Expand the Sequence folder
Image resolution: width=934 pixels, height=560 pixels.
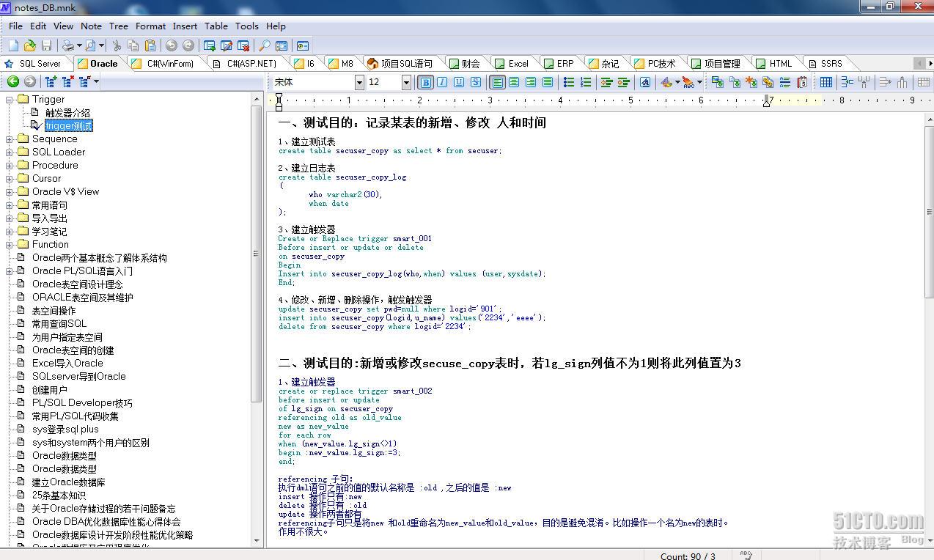(x=10, y=139)
